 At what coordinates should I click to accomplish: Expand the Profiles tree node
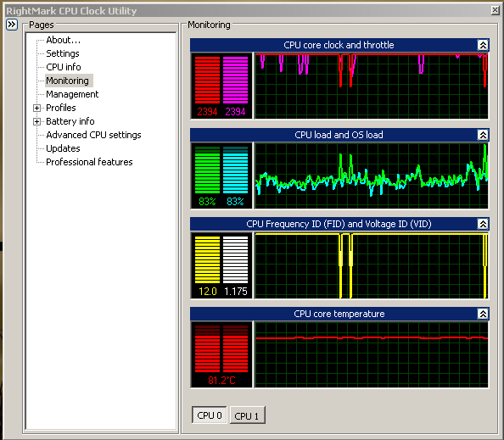coord(37,108)
